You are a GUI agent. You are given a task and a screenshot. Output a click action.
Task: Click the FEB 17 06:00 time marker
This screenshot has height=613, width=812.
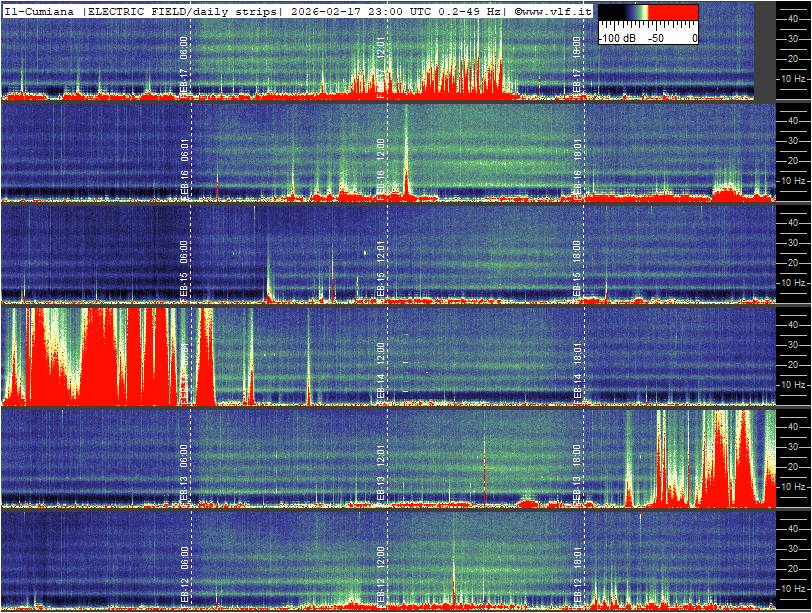pos(184,65)
